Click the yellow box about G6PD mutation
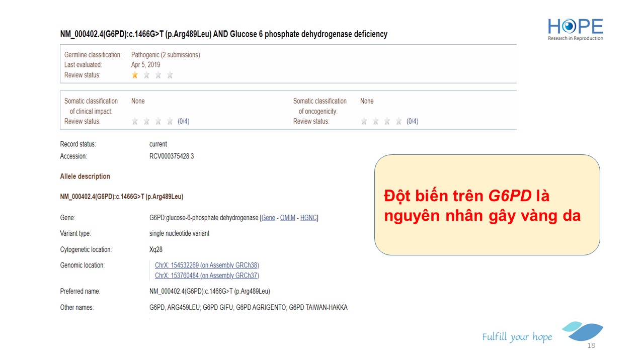Image resolution: width=644 pixels, height=362 pixels. (487, 205)
